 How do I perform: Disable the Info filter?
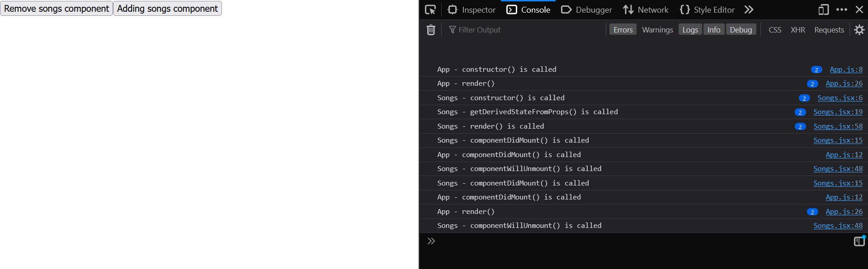point(714,30)
